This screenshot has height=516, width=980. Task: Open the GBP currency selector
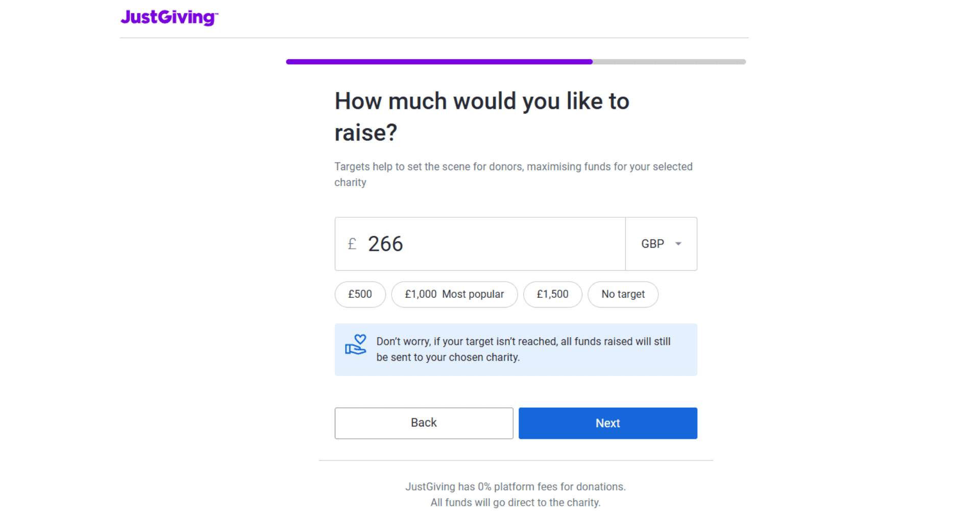(660, 244)
